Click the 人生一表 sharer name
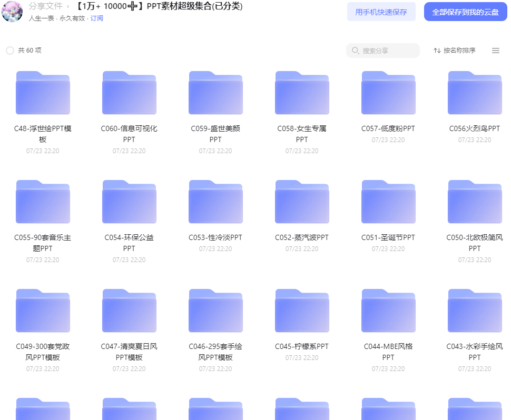This screenshot has width=511, height=420. pyautogui.click(x=41, y=18)
